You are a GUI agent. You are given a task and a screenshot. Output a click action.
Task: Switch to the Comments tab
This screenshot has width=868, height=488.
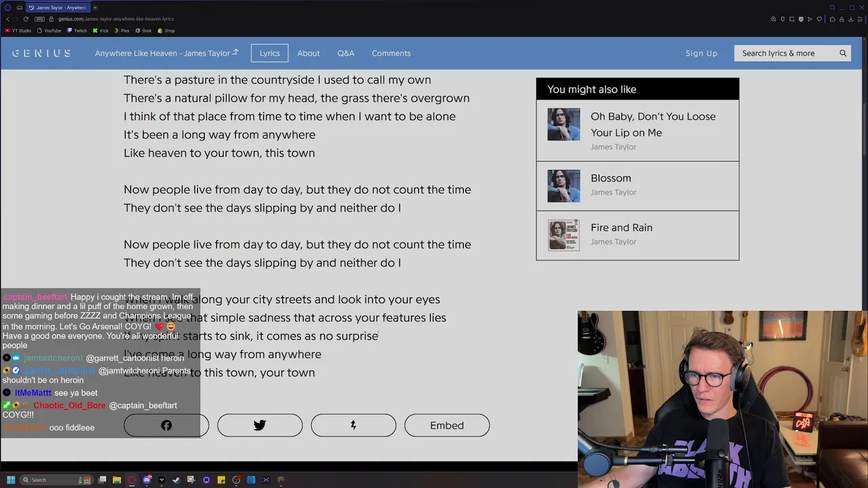coord(391,53)
